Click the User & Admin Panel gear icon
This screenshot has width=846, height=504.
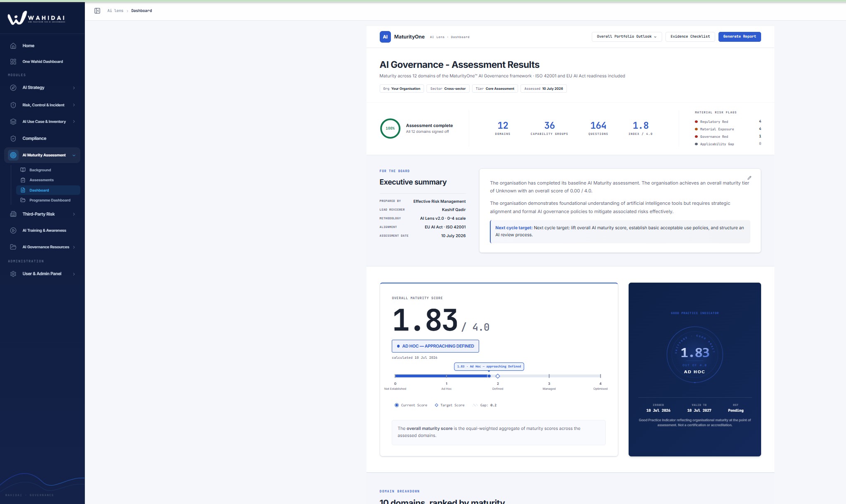pos(13,274)
